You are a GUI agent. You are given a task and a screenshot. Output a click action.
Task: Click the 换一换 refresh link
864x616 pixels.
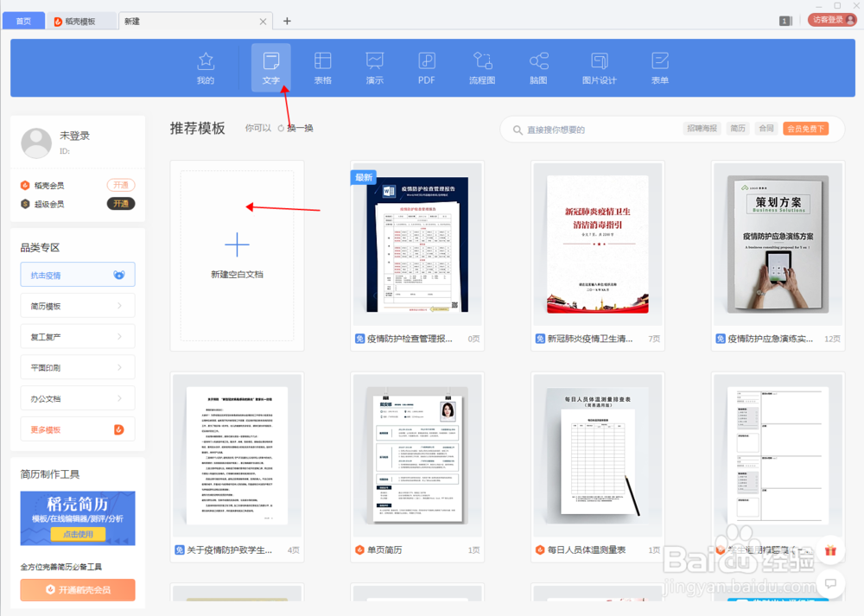pyautogui.click(x=301, y=129)
